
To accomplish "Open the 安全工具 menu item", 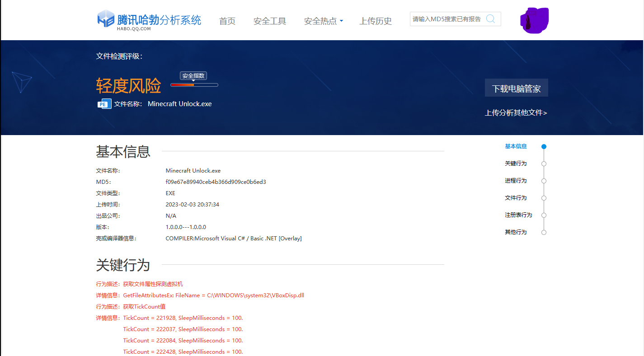I will click(x=270, y=21).
